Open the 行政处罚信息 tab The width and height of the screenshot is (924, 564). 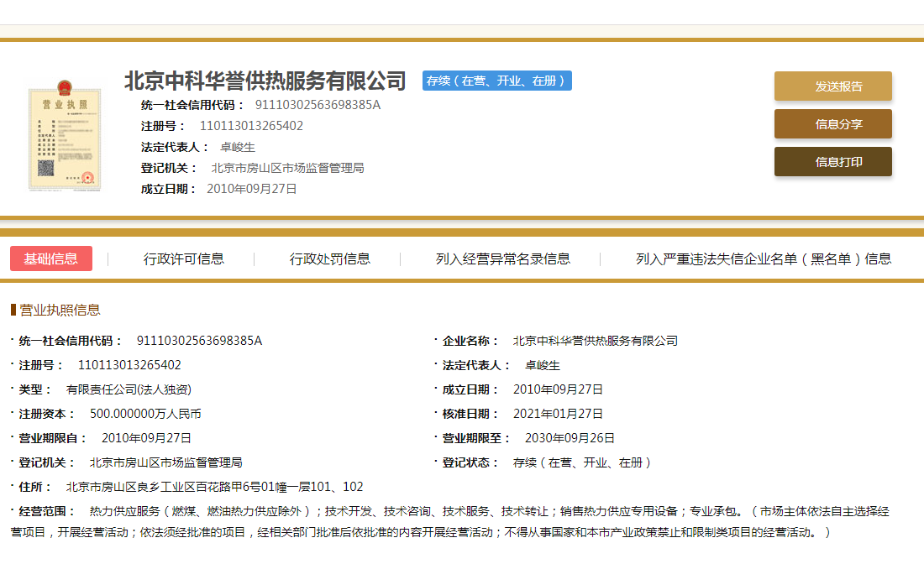330,258
